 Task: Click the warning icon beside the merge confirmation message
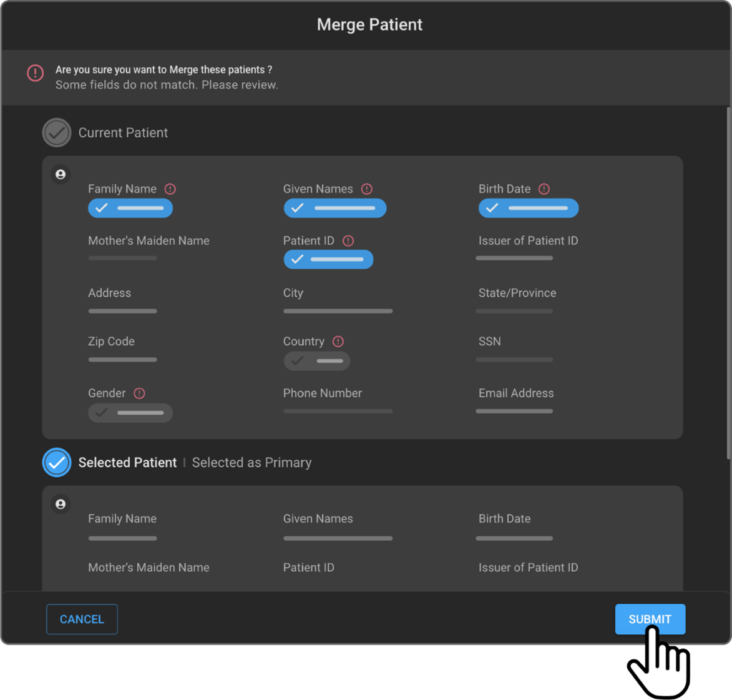pos(36,73)
